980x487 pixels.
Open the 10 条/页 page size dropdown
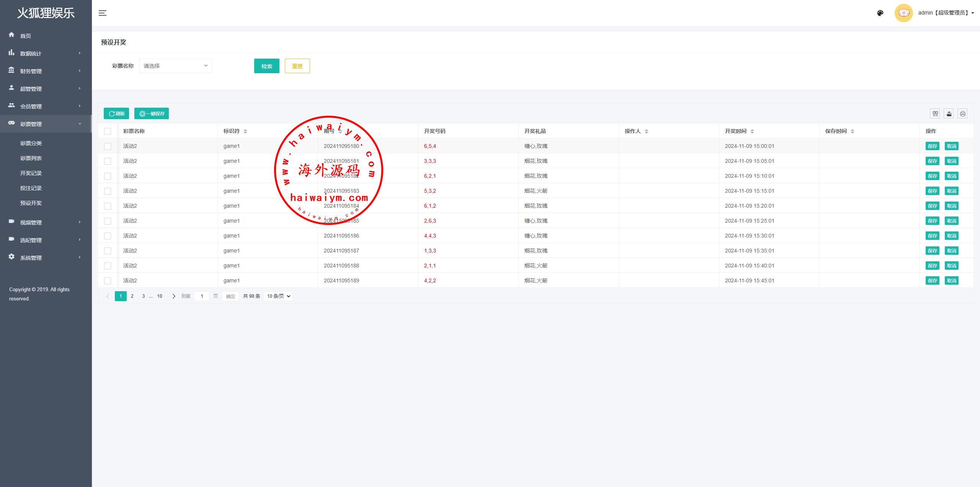tap(278, 296)
